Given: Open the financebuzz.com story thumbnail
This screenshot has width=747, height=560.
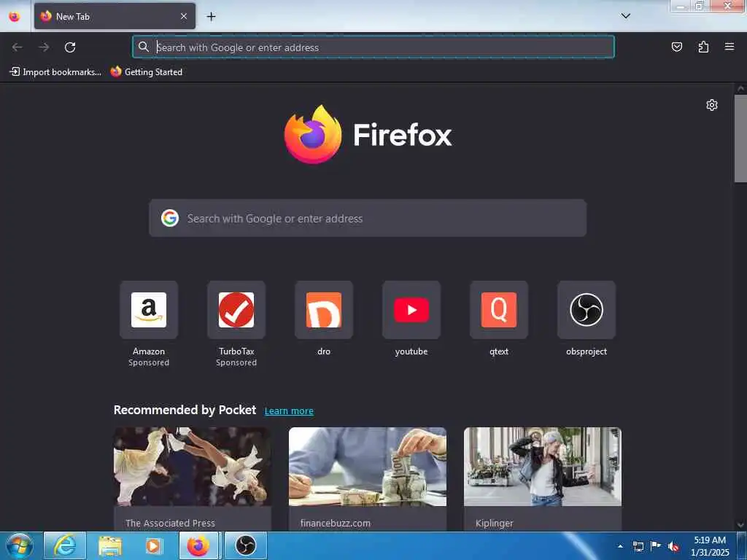Looking at the screenshot, I should pyautogui.click(x=368, y=467).
